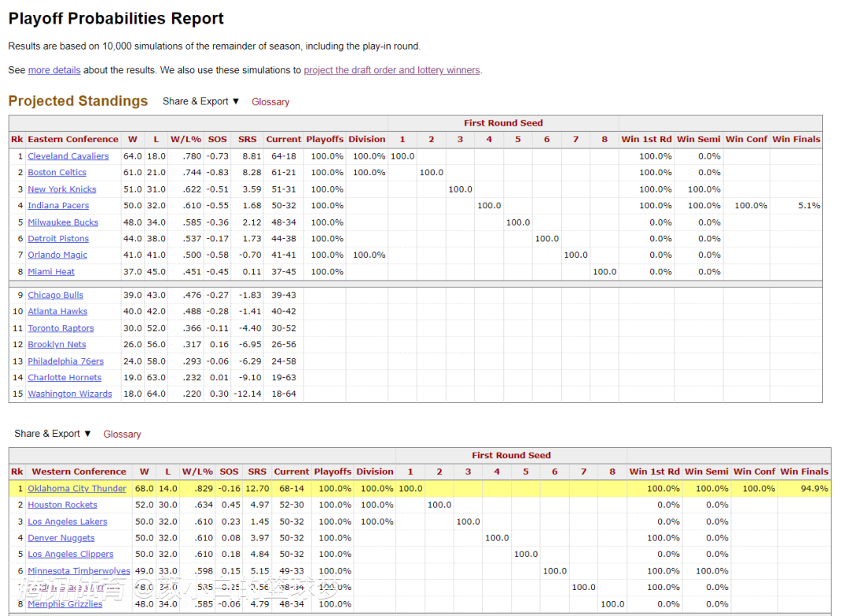The height and width of the screenshot is (616, 849).
Task: Click the 'First Round Seed' header in Eastern table
Action: point(503,123)
